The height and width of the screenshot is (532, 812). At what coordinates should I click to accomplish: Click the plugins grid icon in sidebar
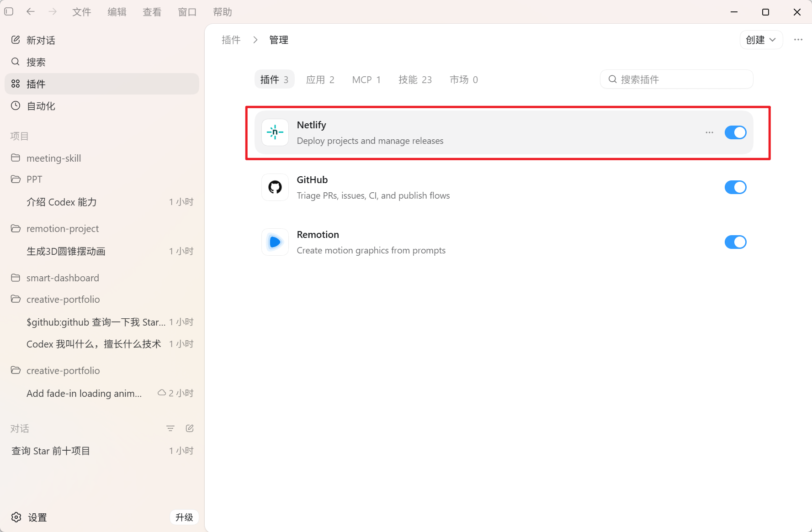(x=16, y=84)
